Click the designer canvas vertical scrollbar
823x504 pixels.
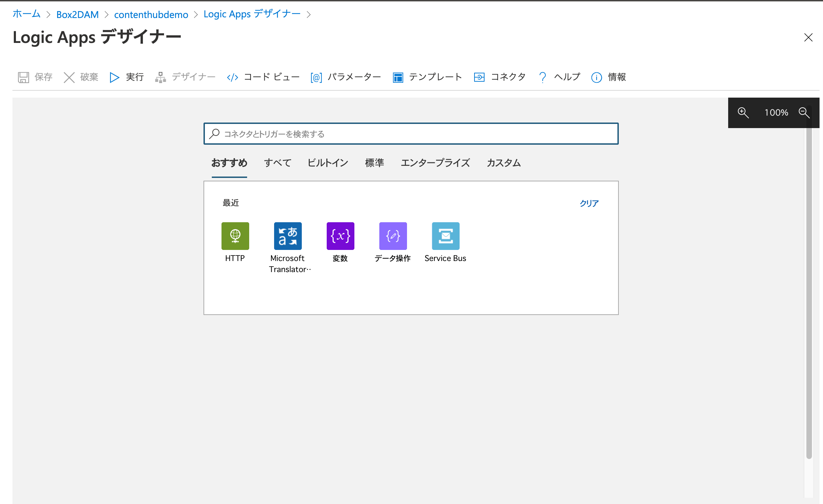click(809, 282)
